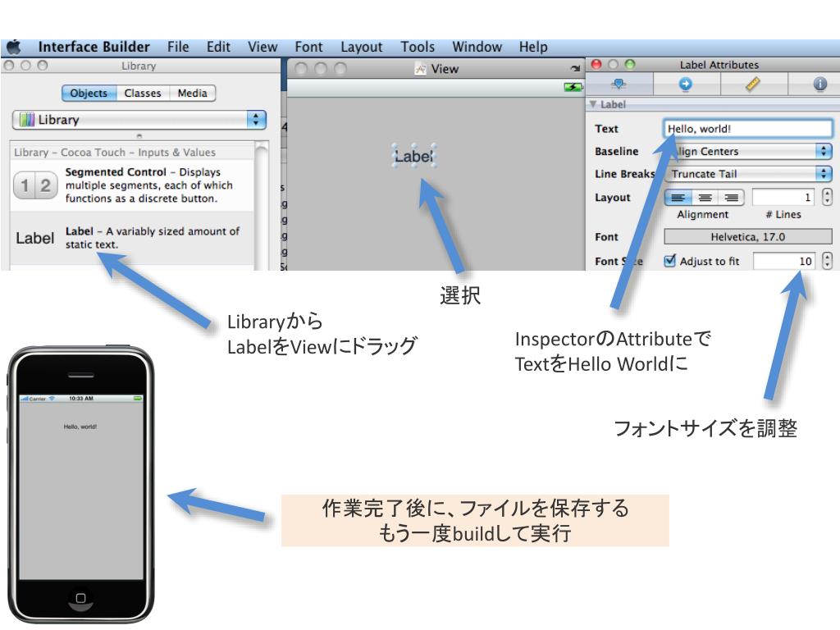Open the Window menu

477,47
